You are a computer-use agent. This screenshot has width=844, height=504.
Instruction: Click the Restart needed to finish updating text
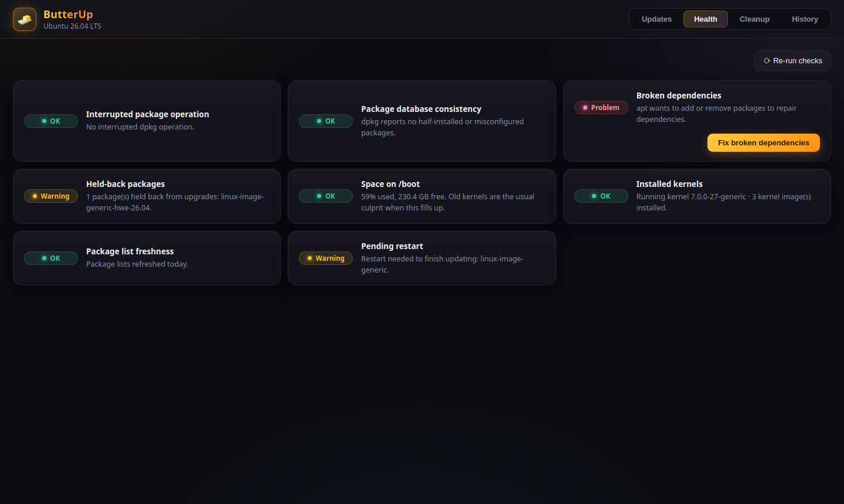point(442,264)
